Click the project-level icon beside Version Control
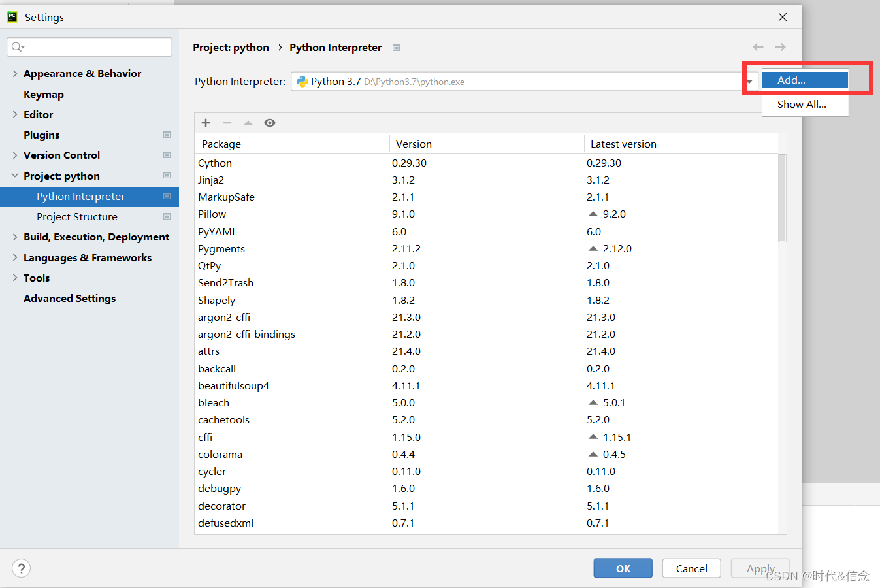 pyautogui.click(x=167, y=155)
